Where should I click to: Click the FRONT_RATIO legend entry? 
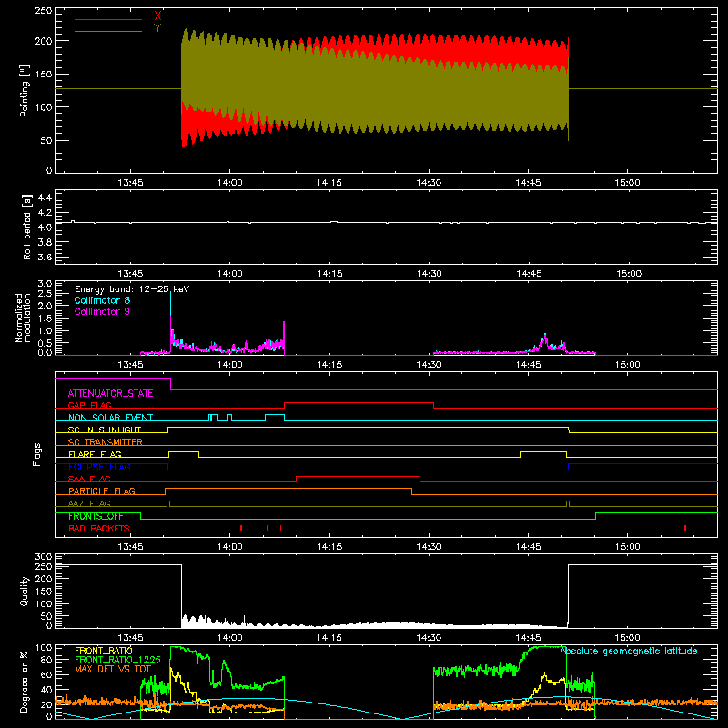point(104,651)
